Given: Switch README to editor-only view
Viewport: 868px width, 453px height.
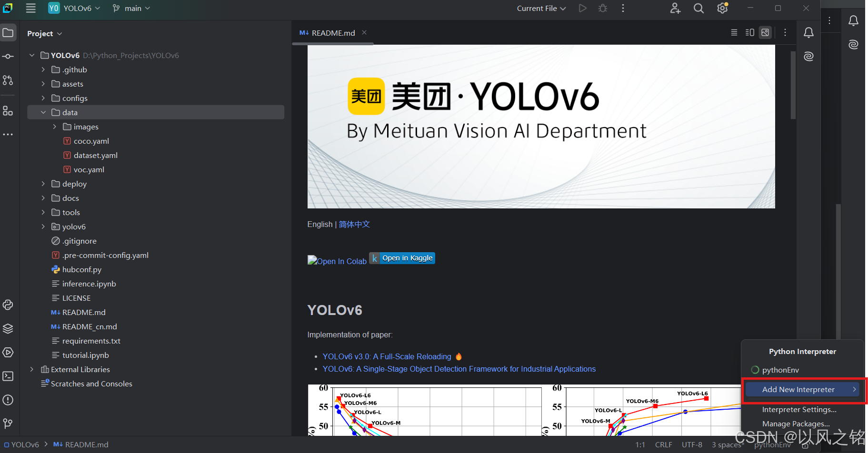Looking at the screenshot, I should [734, 32].
